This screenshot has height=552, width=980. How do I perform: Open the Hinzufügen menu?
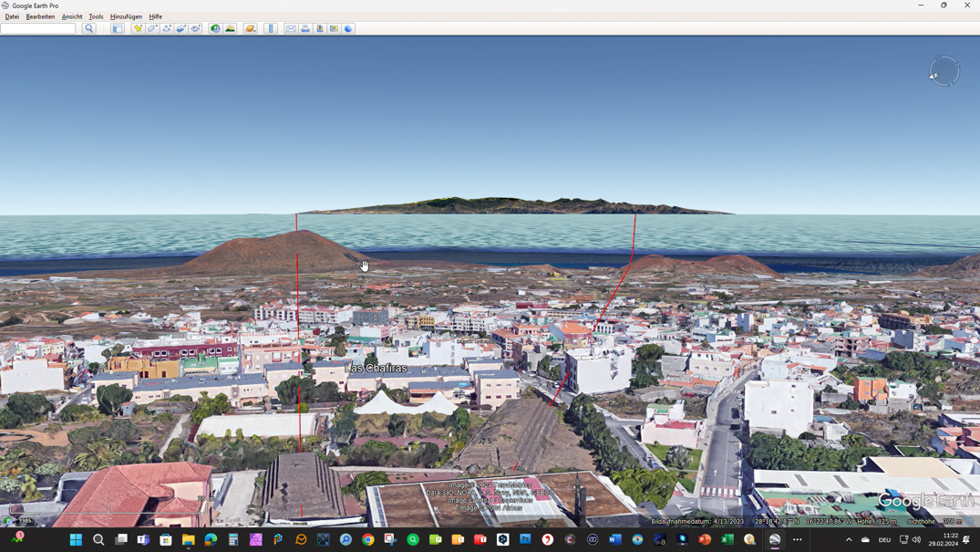click(x=126, y=16)
